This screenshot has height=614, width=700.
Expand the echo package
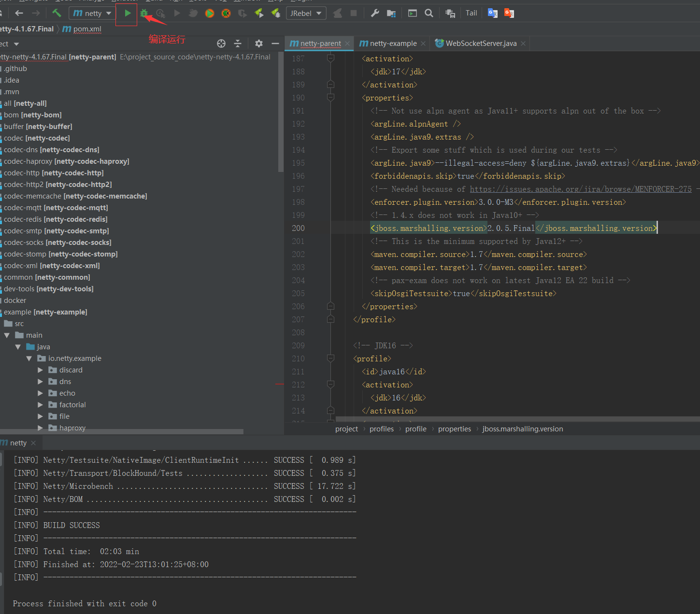(40, 393)
